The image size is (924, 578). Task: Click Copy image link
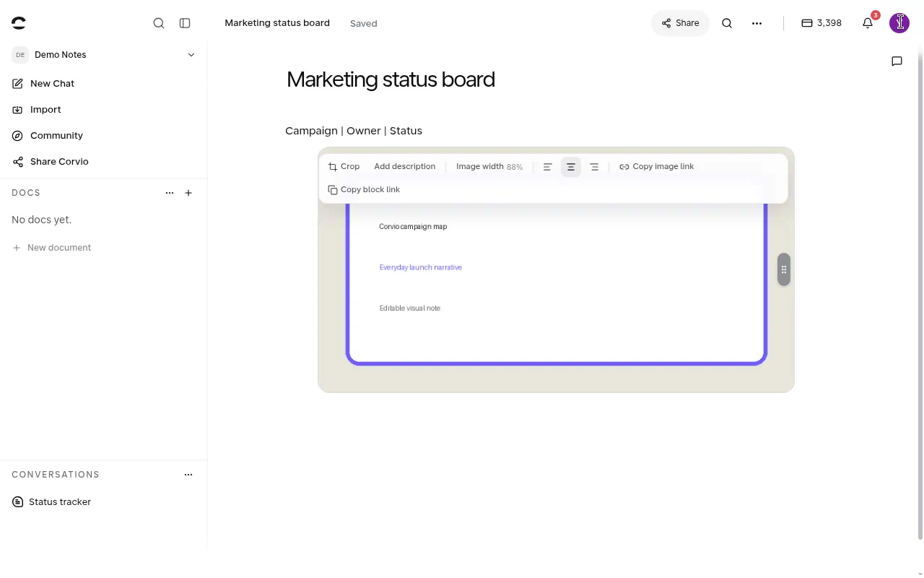(656, 167)
